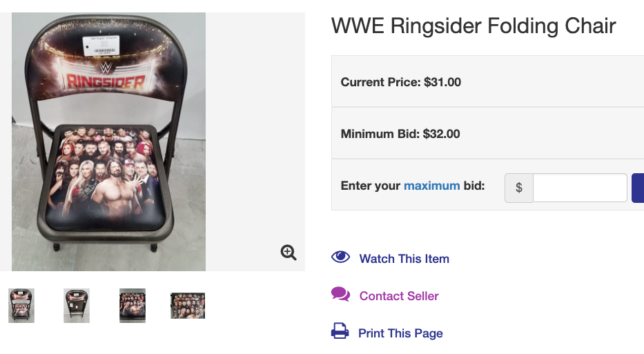Open the Contact Seller link
Viewport: 644px width, 354px height.
(399, 295)
